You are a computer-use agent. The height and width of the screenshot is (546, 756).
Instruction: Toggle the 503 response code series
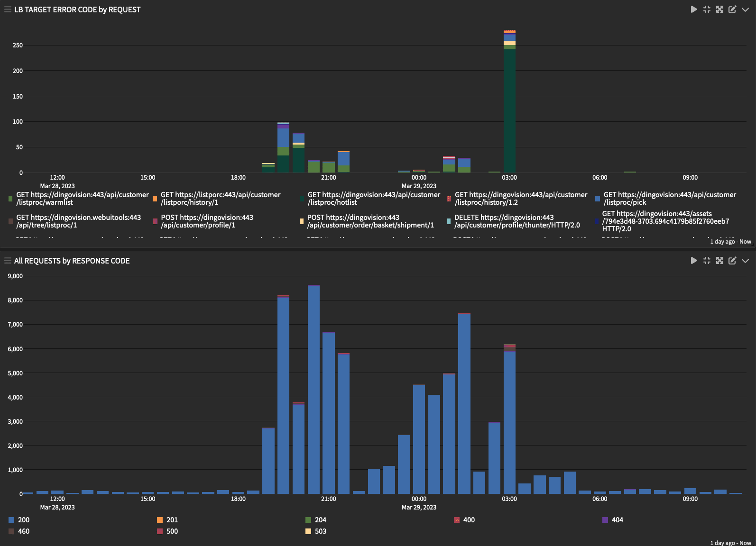pyautogui.click(x=320, y=531)
